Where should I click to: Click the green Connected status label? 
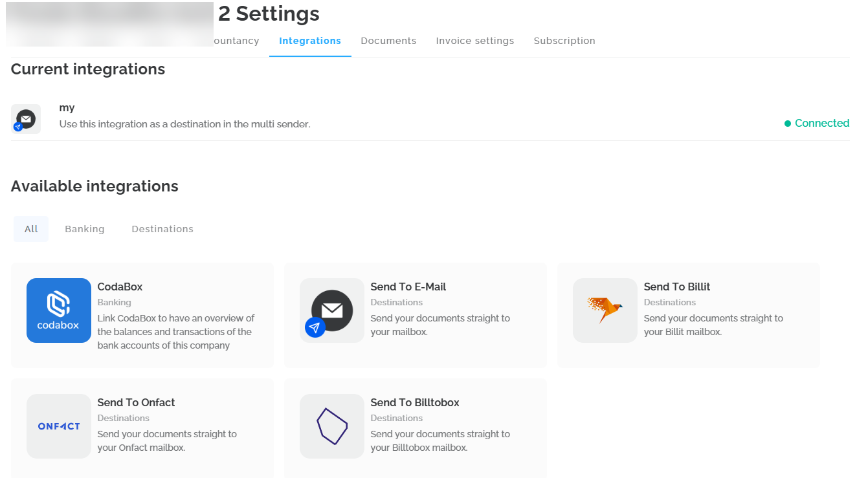[821, 123]
